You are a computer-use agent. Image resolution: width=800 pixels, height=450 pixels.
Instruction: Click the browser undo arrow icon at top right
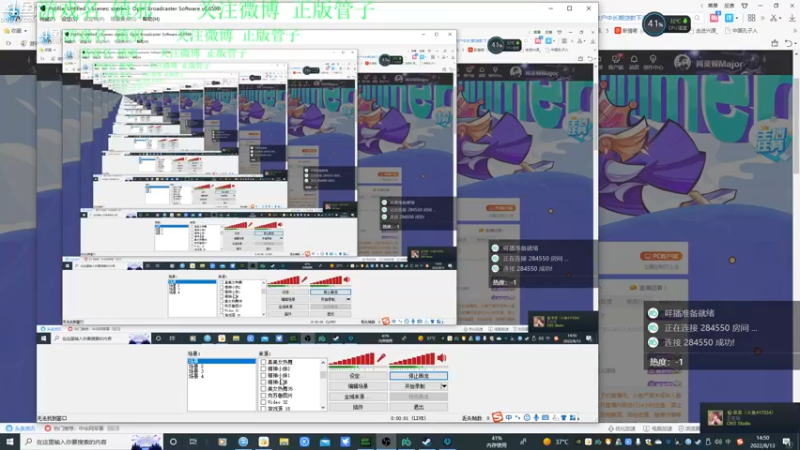tap(789, 43)
